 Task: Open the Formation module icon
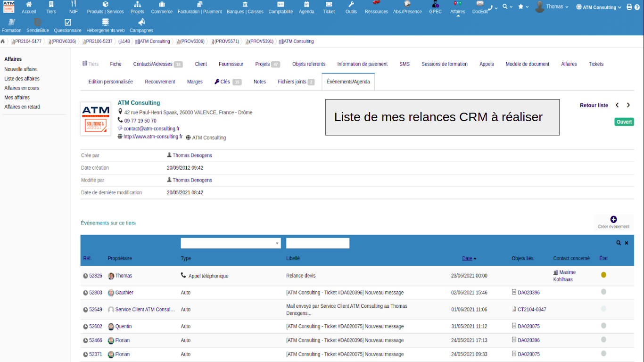pos(12,22)
